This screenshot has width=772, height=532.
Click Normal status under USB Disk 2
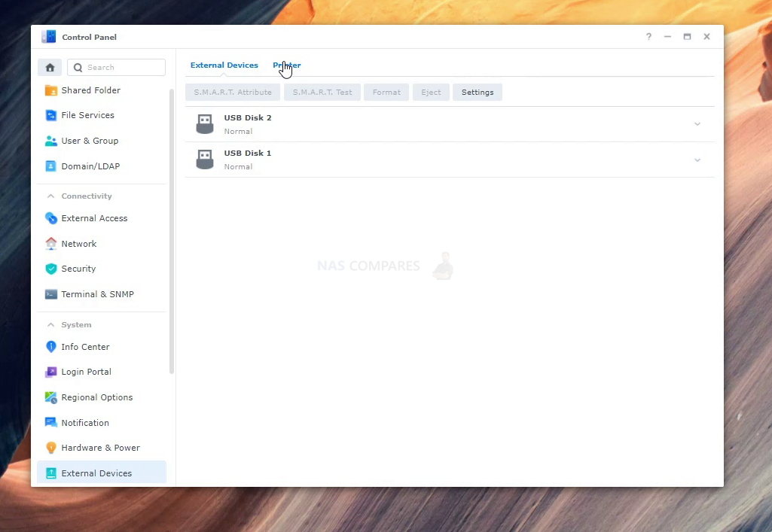[x=238, y=131]
